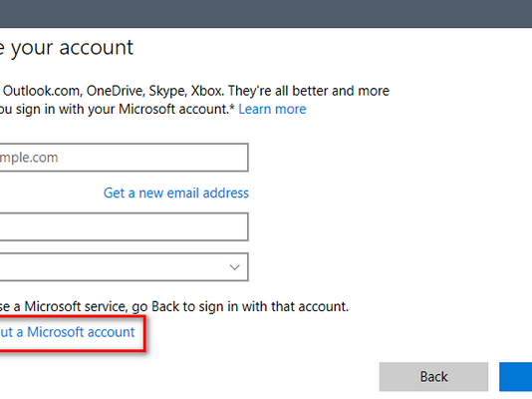Expand the dropdown using its chevron arrow

tap(234, 267)
